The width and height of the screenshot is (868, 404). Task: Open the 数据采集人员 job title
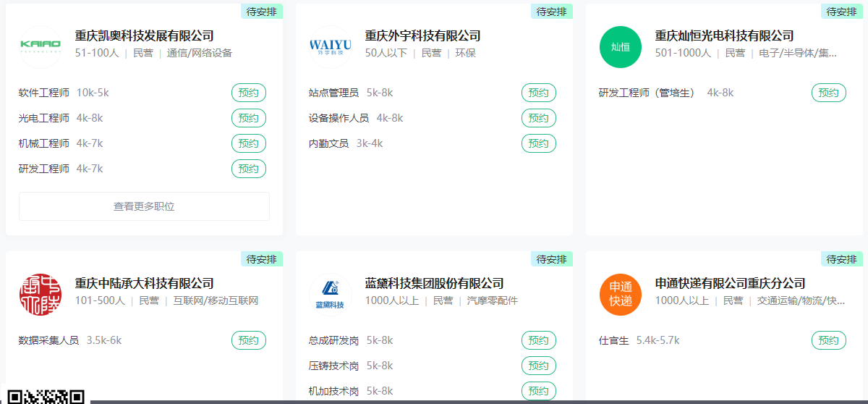[48, 340]
